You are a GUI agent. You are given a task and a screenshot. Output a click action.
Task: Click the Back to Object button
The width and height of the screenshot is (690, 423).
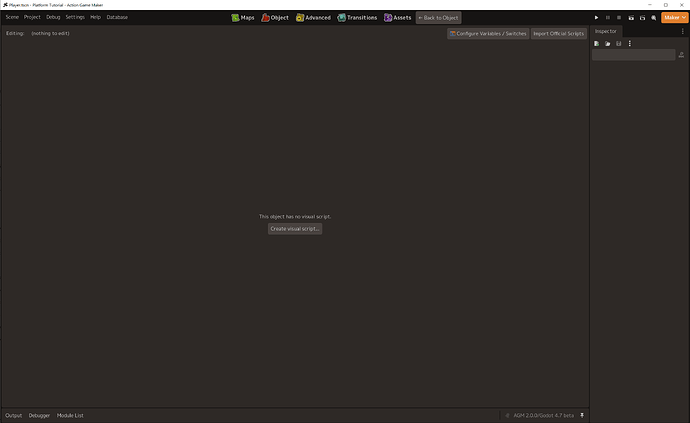pos(439,18)
